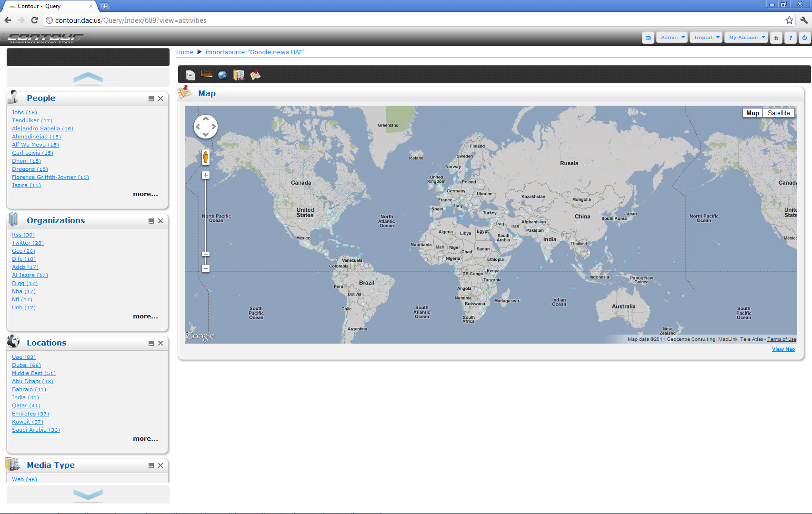This screenshot has width=812, height=514.
Task: Open the Twitter (28) organization link
Action: [28, 243]
